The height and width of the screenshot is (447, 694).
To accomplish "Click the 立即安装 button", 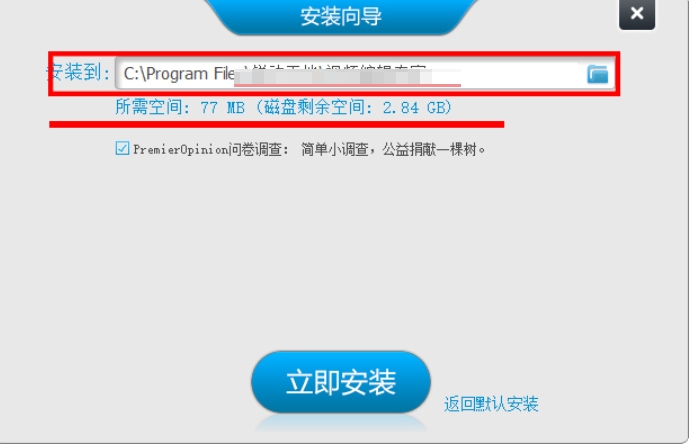I will tap(341, 382).
